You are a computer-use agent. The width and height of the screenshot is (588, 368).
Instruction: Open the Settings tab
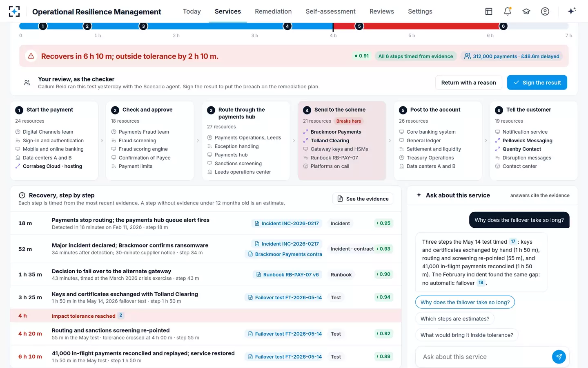click(x=420, y=11)
